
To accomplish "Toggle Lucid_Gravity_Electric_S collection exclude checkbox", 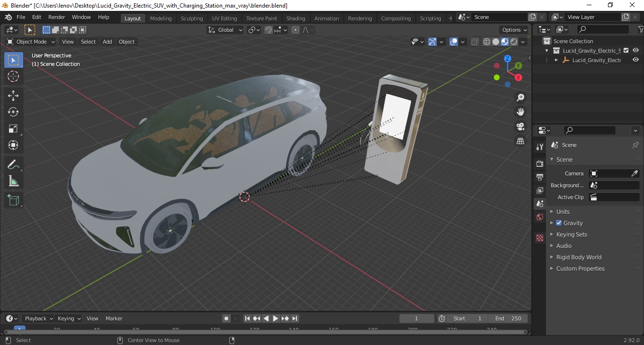I will [626, 50].
